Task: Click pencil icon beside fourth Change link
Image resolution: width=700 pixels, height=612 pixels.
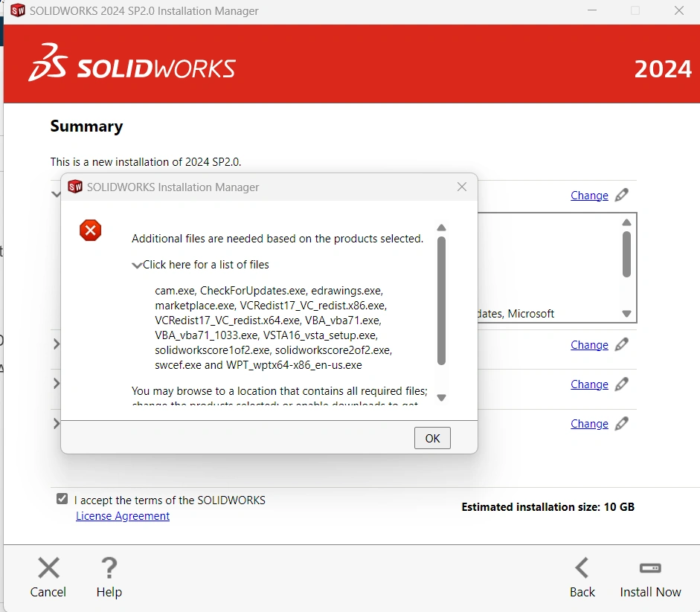Action: point(621,423)
